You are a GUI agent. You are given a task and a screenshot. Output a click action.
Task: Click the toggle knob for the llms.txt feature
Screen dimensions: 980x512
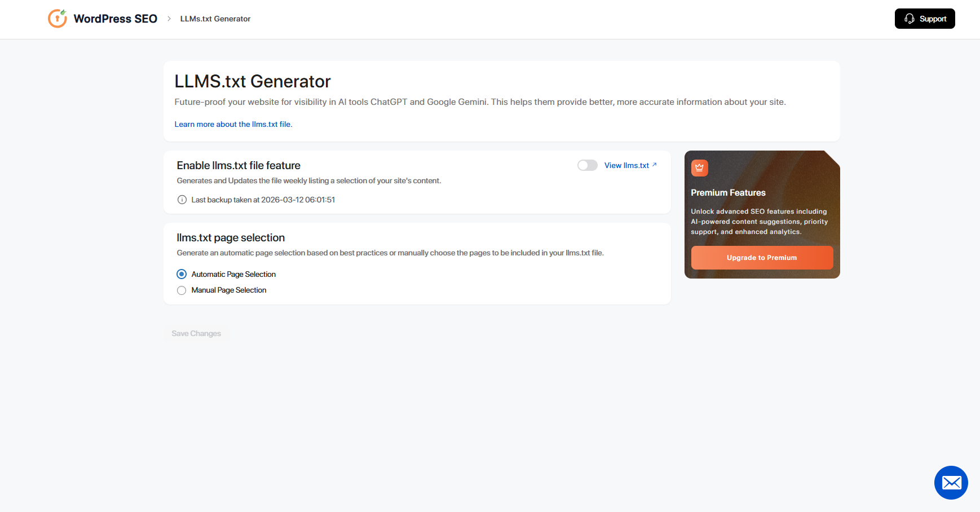pyautogui.click(x=582, y=165)
